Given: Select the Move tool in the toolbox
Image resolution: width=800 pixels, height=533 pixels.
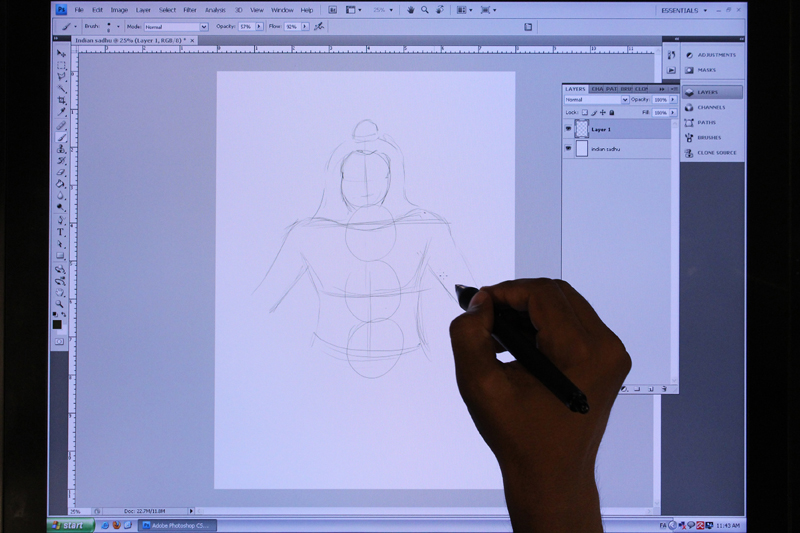Looking at the screenshot, I should (x=61, y=53).
